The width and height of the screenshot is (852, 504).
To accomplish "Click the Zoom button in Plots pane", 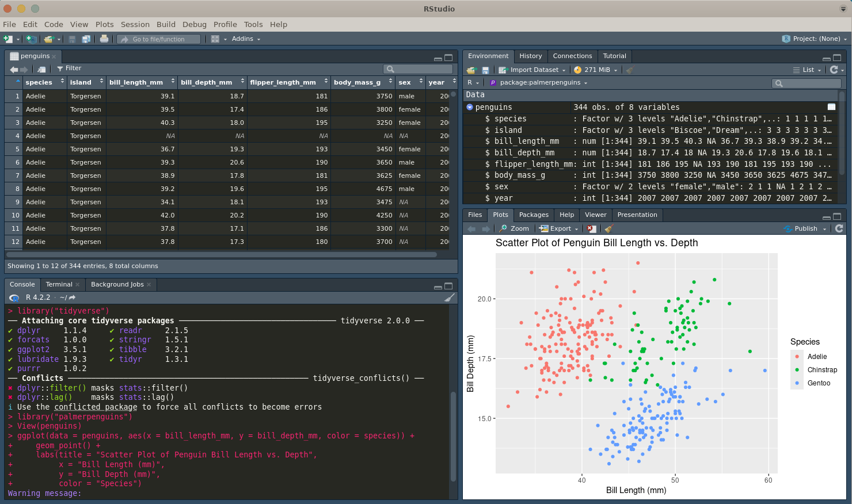I will [x=514, y=229].
